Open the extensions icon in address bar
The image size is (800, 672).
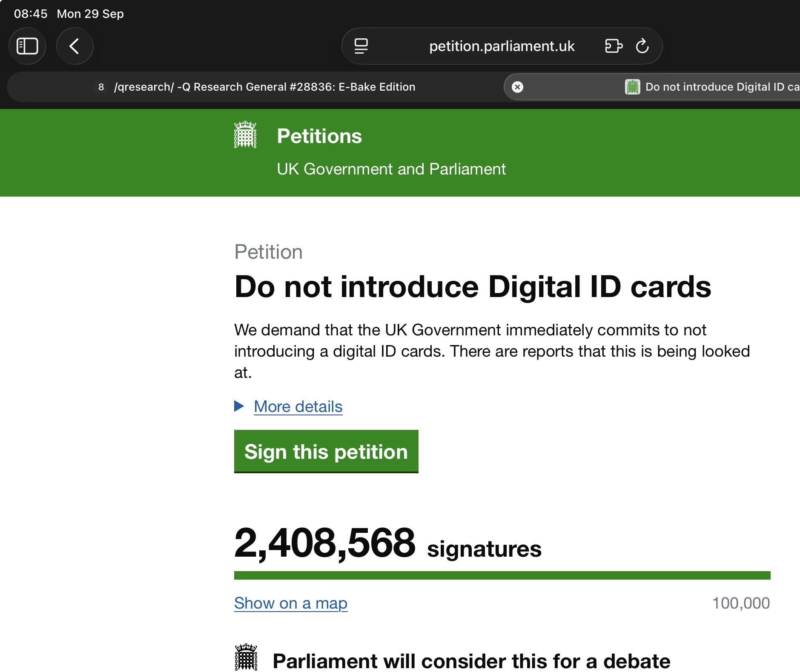coord(614,46)
